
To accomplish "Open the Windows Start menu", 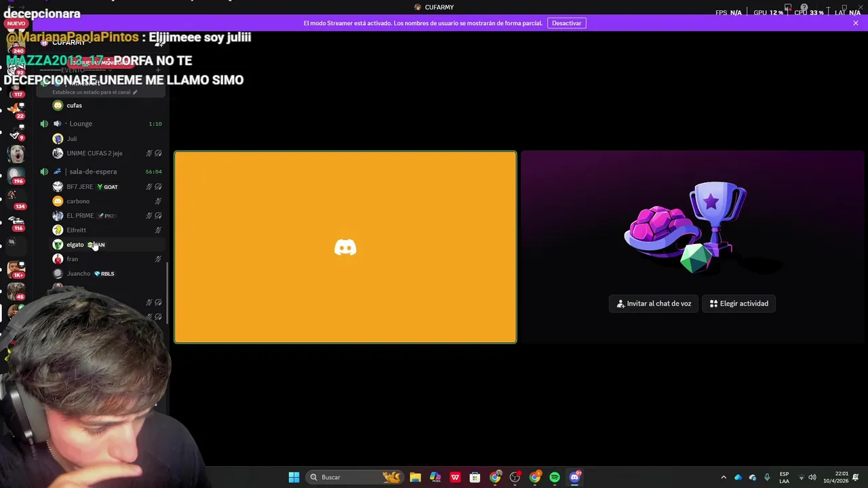I will [x=294, y=477].
